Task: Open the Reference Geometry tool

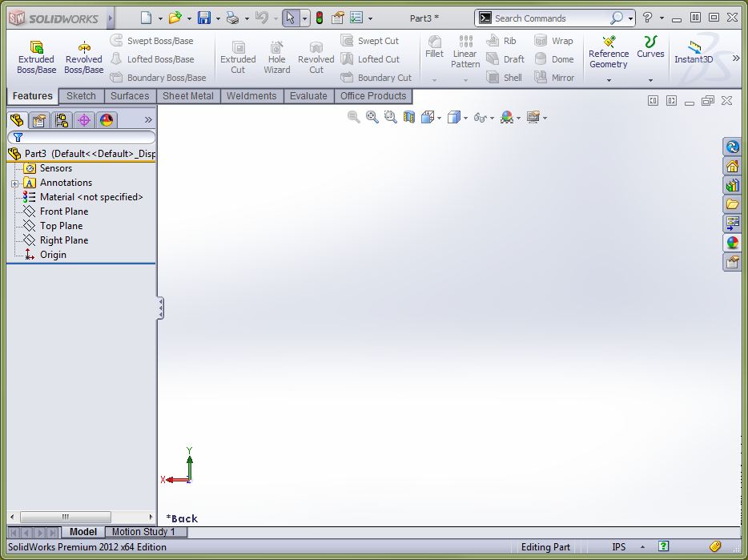Action: tap(609, 53)
